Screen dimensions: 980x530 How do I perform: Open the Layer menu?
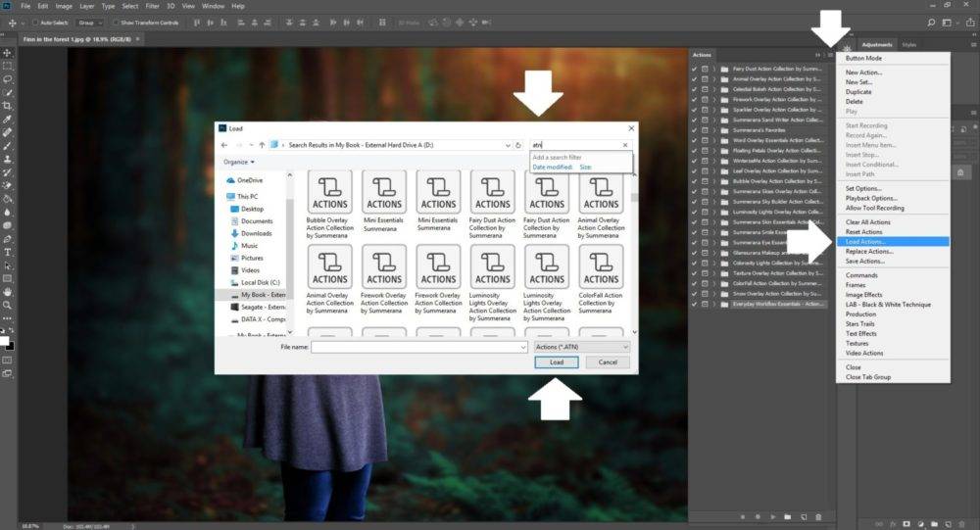tap(87, 6)
